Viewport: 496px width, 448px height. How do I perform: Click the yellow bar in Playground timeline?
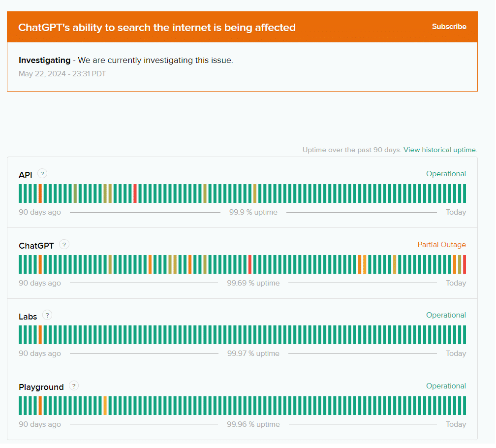tap(105, 406)
